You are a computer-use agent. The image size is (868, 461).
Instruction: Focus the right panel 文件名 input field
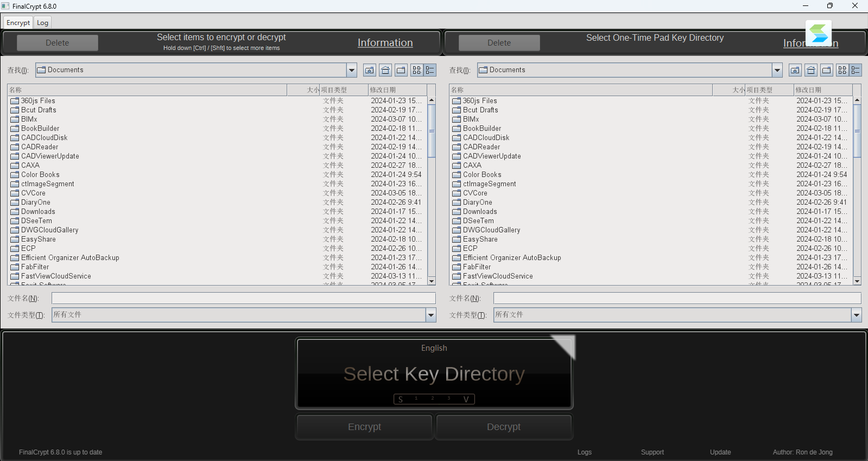point(677,298)
